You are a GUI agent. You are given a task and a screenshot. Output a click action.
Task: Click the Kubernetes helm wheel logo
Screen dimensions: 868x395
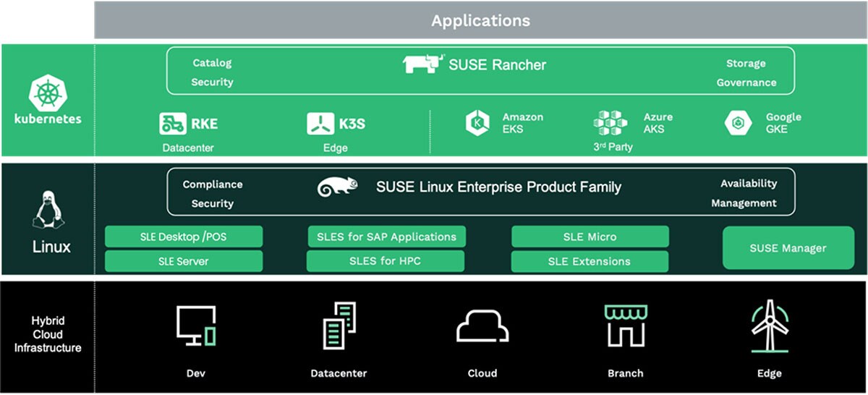click(x=48, y=93)
